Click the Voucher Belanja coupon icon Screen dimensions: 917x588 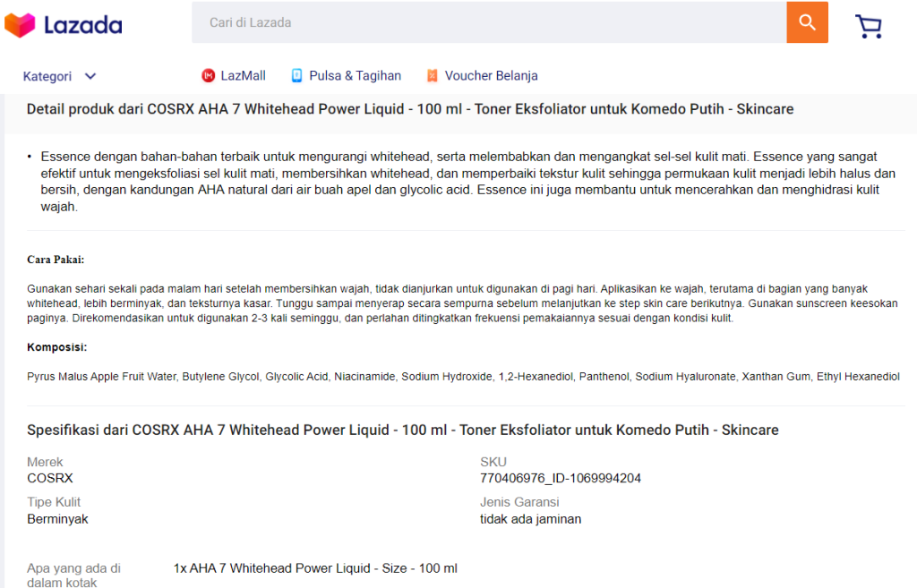click(433, 76)
